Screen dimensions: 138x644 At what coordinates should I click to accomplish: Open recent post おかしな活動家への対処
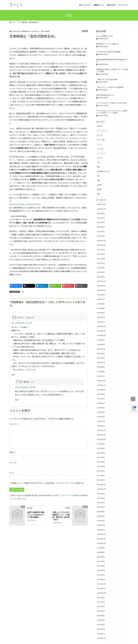pos(104,36)
